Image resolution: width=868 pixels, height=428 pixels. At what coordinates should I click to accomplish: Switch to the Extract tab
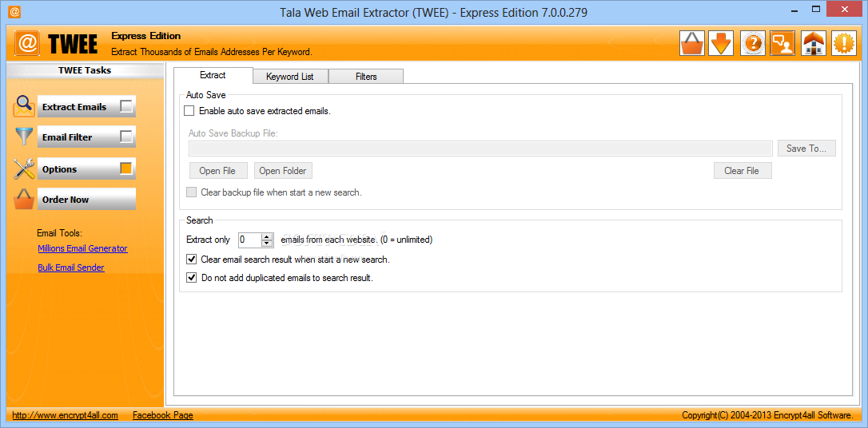(213, 75)
